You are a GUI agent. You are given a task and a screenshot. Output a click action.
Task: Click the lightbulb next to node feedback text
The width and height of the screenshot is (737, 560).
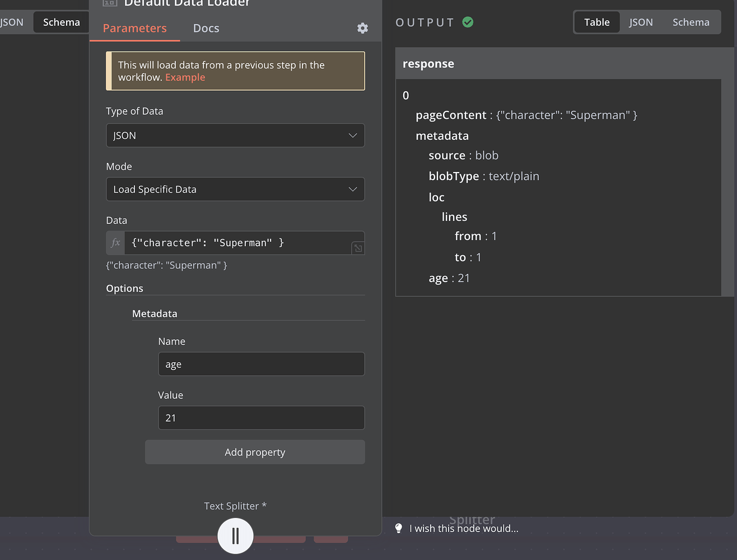(x=398, y=528)
